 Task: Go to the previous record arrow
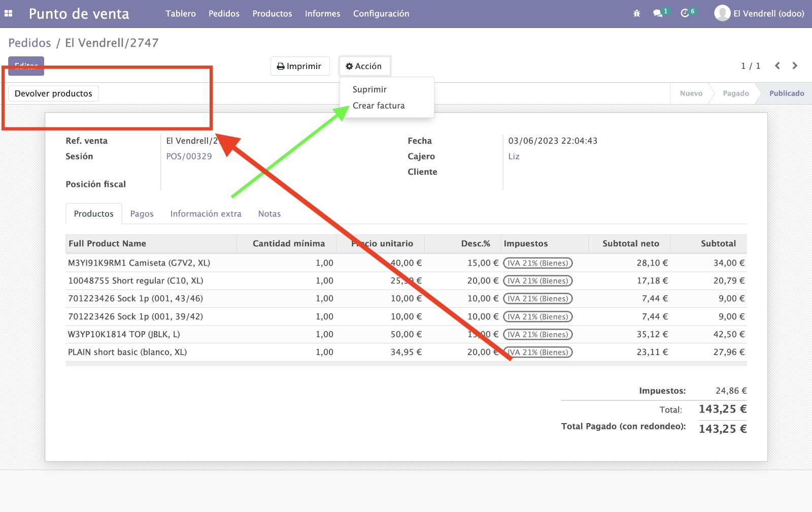[777, 66]
